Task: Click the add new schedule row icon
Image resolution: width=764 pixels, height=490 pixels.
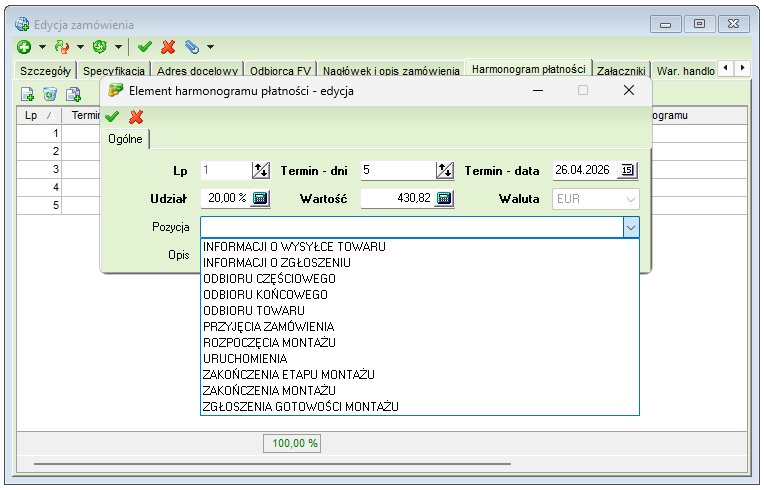Action: (27, 94)
